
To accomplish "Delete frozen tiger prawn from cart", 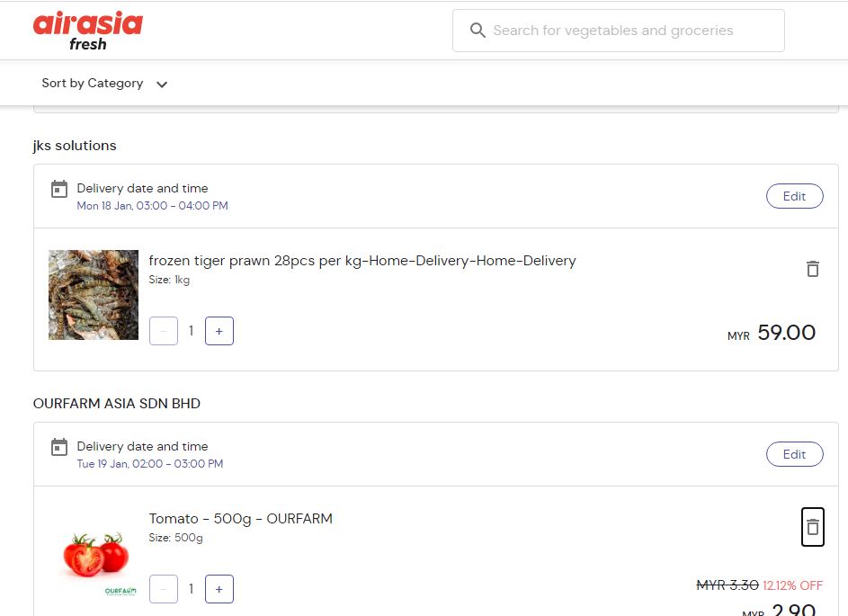I will (812, 269).
